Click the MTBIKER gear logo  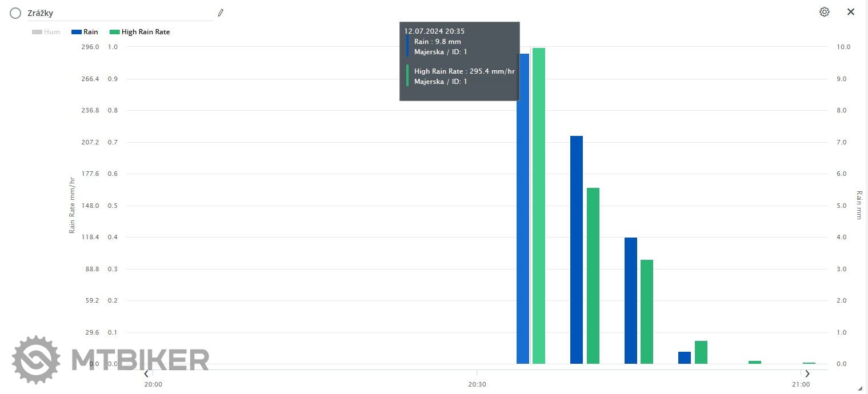click(x=36, y=360)
